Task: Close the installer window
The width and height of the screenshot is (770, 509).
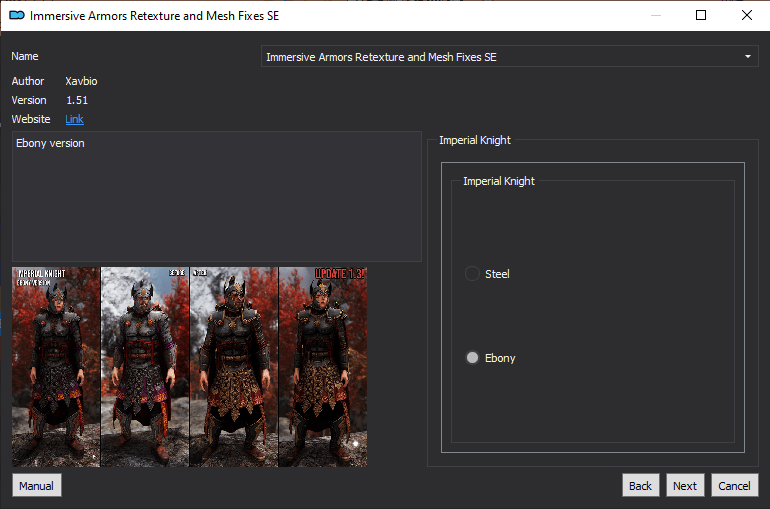Action: 747,15
